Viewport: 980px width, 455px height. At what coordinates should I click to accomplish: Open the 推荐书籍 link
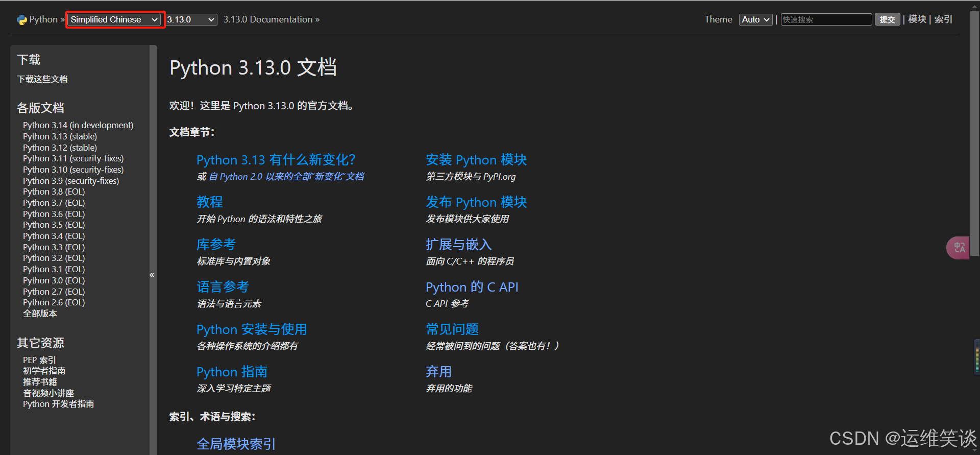pyautogui.click(x=40, y=382)
